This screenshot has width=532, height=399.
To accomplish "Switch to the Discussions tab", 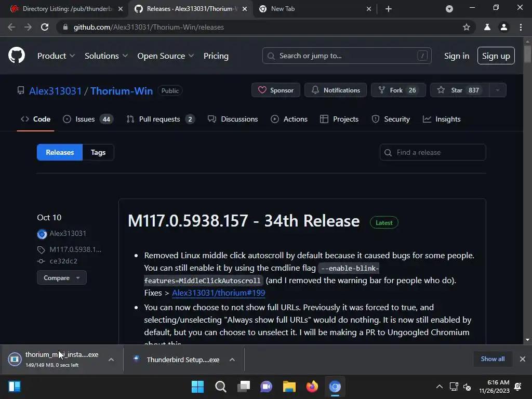I will coord(233,119).
